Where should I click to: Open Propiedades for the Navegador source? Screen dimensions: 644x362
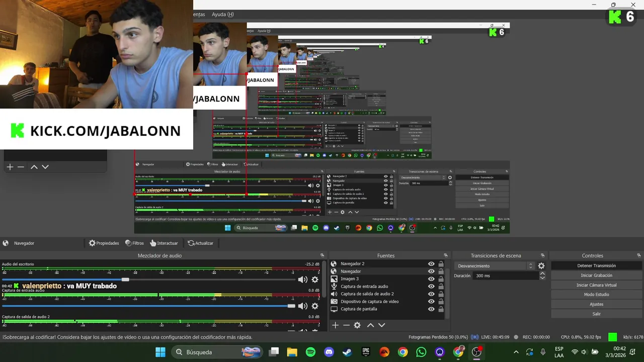click(x=104, y=243)
